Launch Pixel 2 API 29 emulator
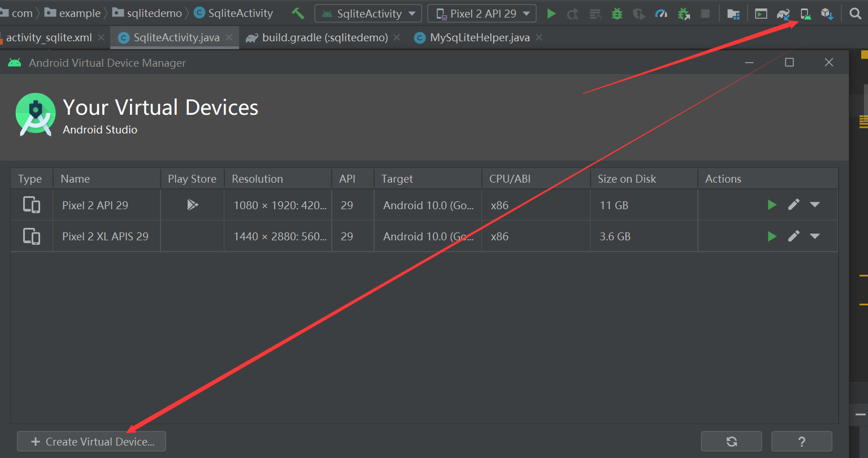 (x=772, y=205)
